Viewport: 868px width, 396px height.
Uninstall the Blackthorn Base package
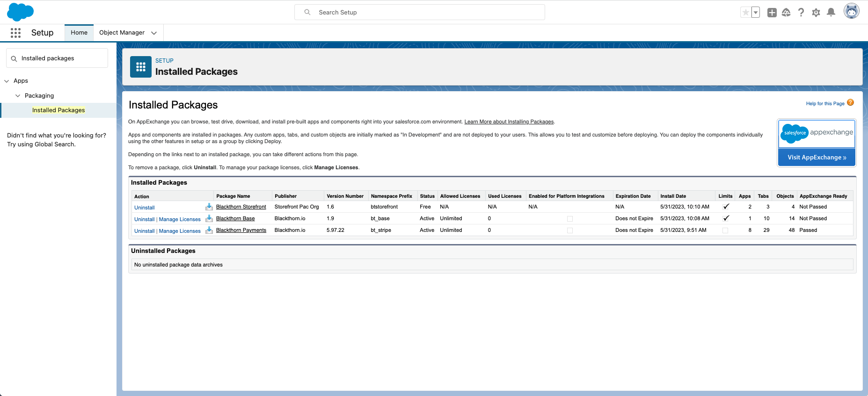click(145, 219)
